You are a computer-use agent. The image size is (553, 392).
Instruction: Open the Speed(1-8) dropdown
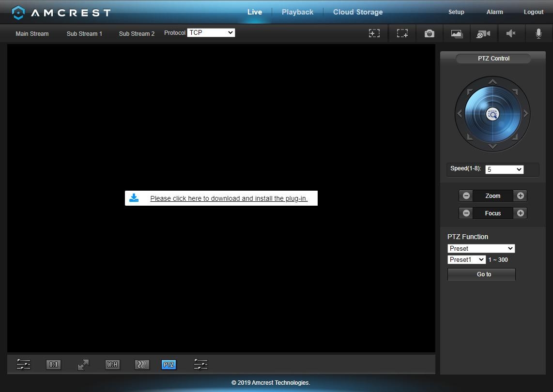504,169
